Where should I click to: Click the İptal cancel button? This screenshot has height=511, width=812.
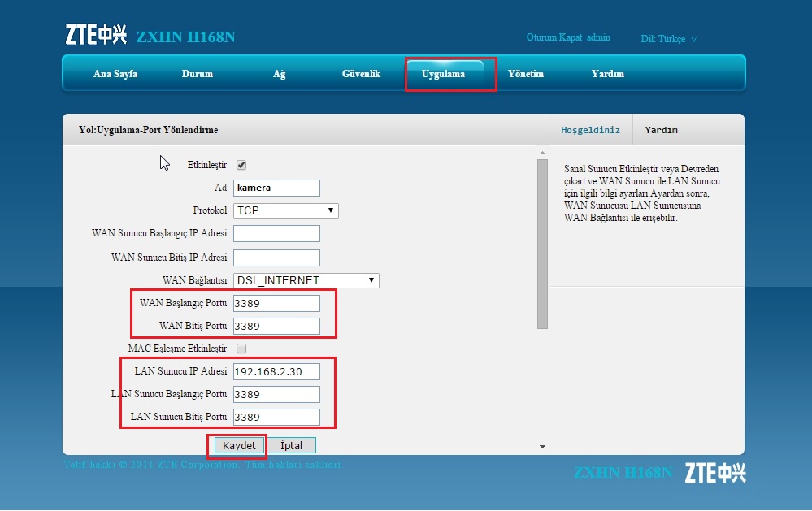coord(291,446)
